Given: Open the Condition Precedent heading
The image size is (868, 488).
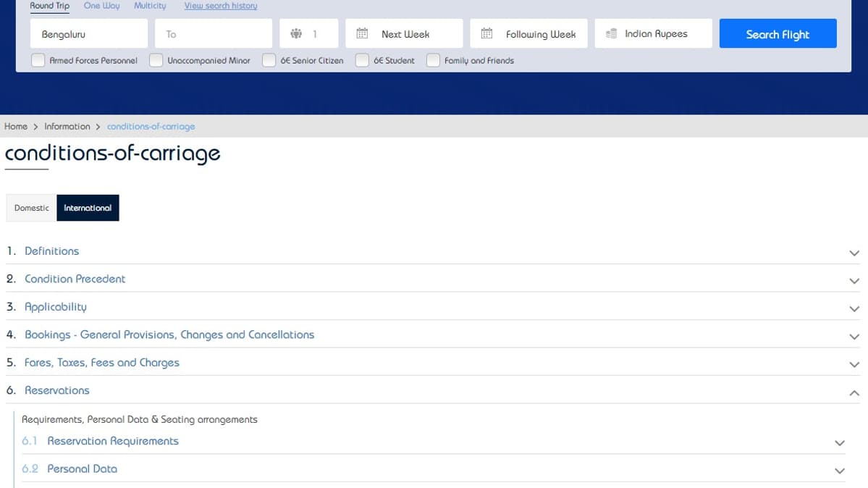Looking at the screenshot, I should 75,279.
